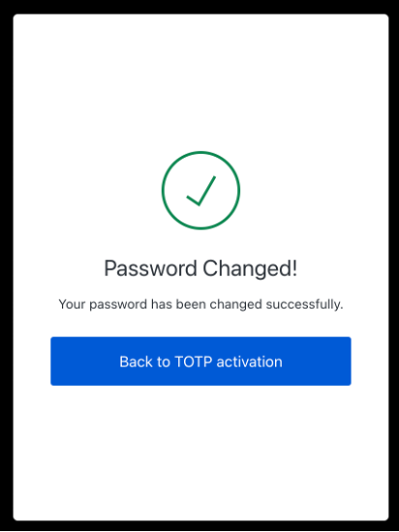399x532 pixels.
Task: Click the green circle outline around the checkmark
Action: coord(200,152)
